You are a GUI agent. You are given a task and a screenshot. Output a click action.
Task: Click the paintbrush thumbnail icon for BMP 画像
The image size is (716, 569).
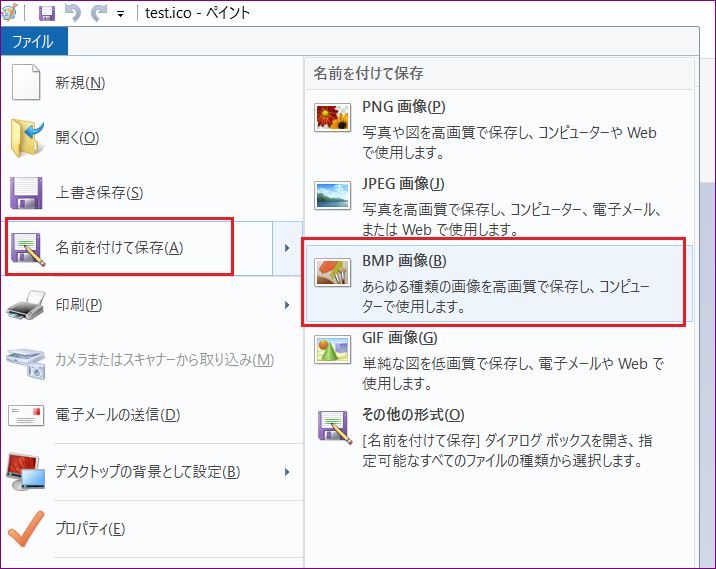[332, 272]
